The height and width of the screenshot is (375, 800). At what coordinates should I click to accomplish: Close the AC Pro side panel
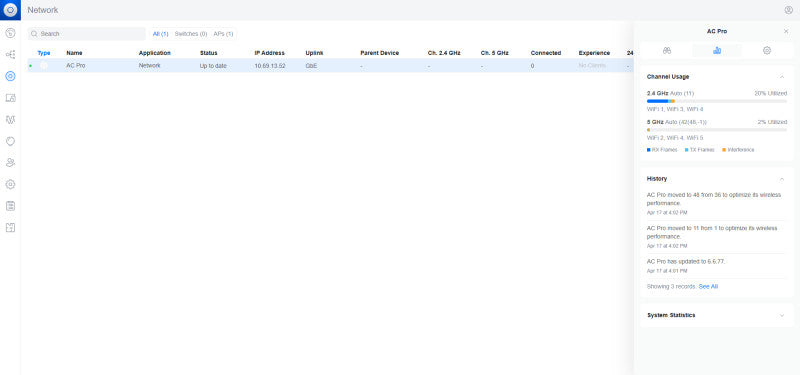pyautogui.click(x=786, y=32)
